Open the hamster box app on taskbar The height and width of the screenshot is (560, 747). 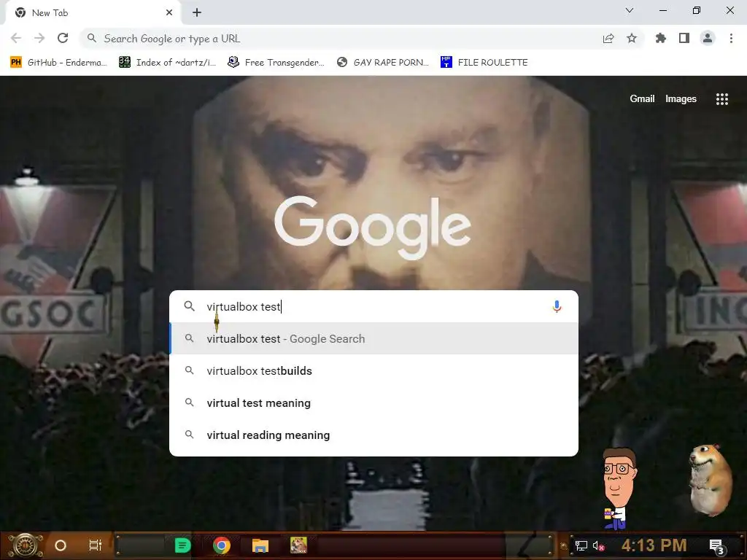click(x=298, y=545)
